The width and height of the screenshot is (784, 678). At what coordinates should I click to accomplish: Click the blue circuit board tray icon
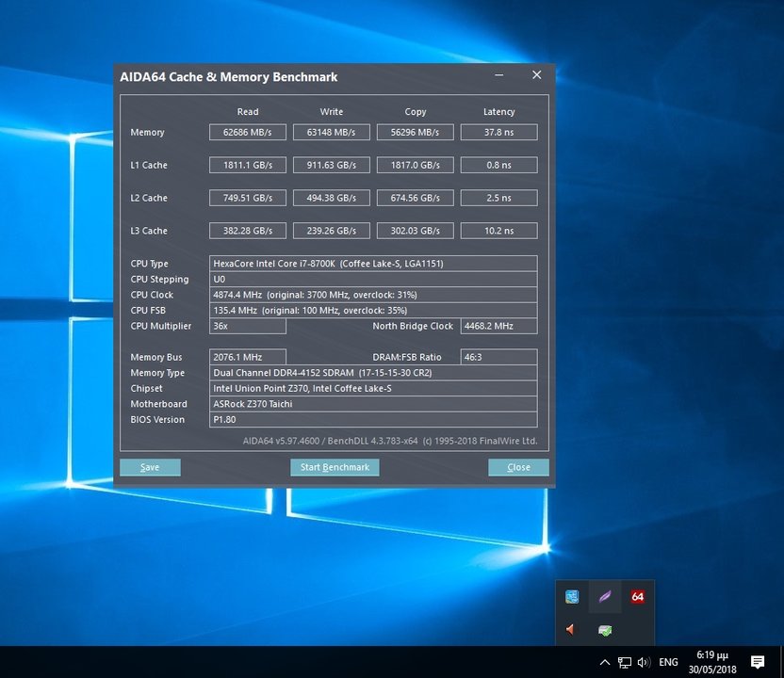(572, 596)
